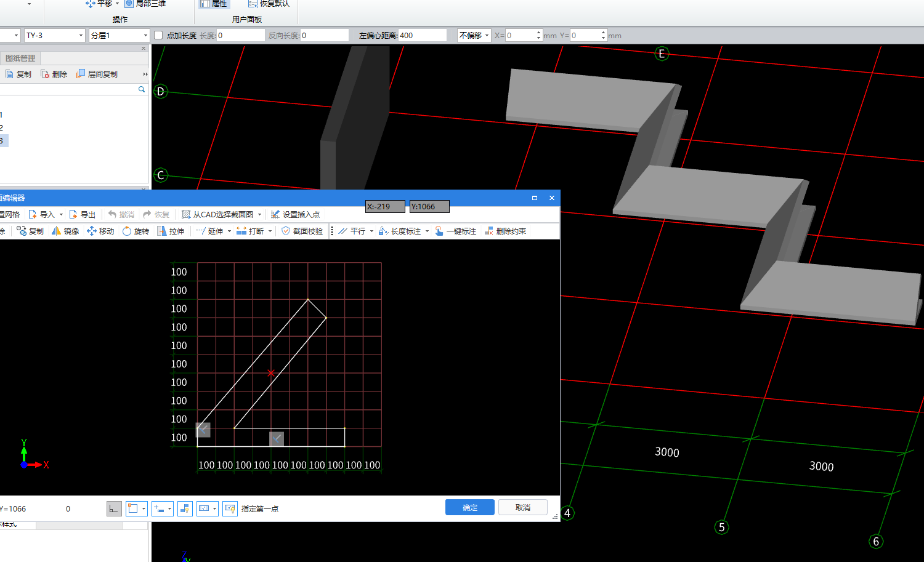The height and width of the screenshot is (562, 924).
Task: Click axis label E in 3D view
Action: coord(662,54)
